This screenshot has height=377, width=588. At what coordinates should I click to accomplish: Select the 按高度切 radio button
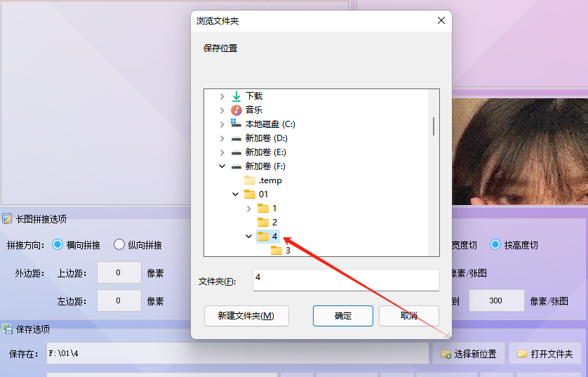495,244
